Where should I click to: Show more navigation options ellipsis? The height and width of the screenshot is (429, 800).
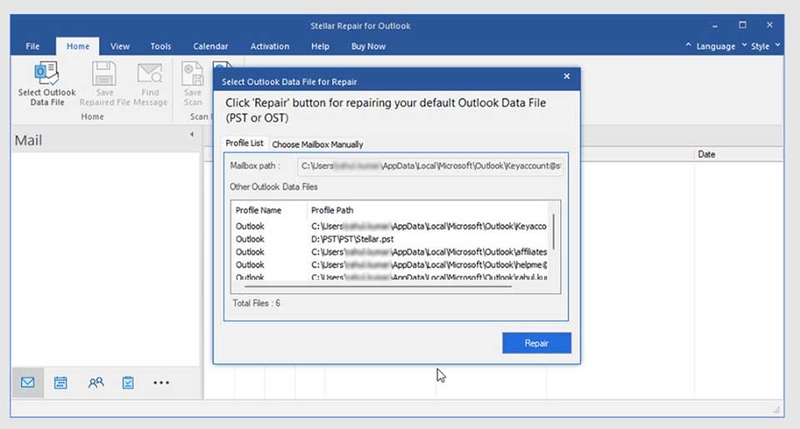pyautogui.click(x=161, y=383)
